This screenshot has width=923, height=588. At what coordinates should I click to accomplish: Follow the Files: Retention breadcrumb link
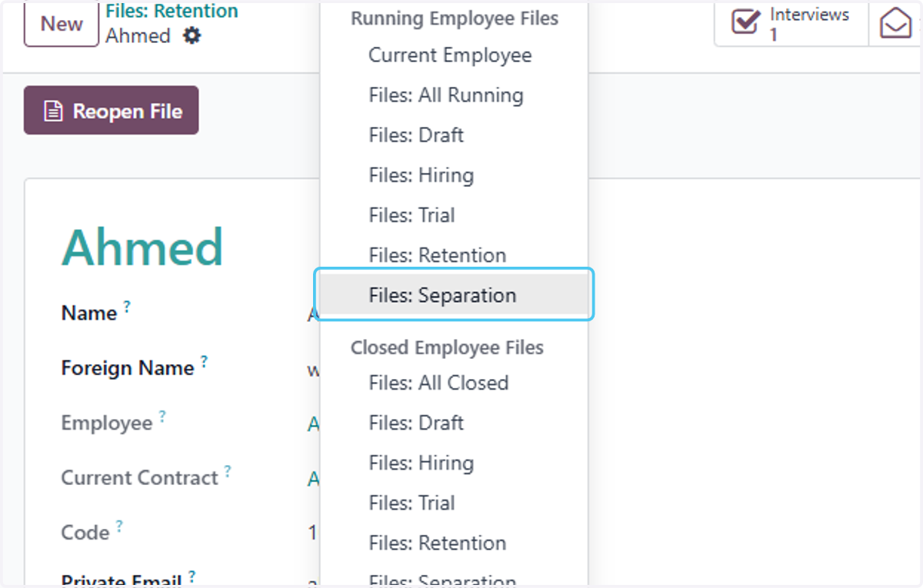[172, 12]
